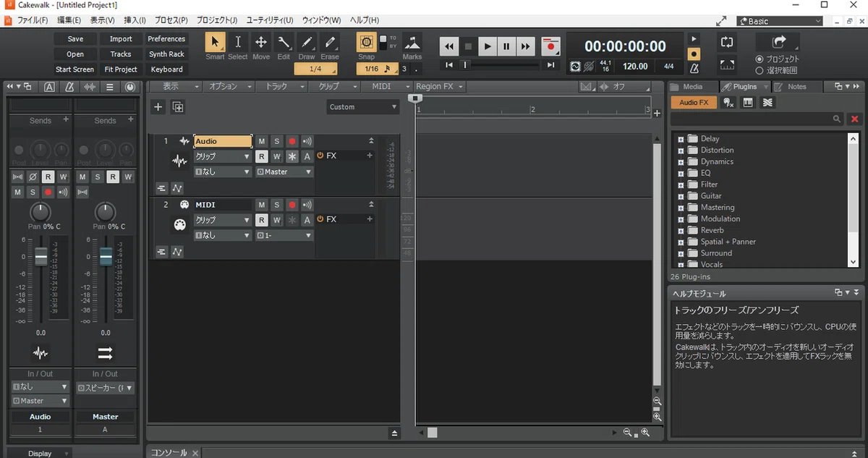Open the Basic workspace dropdown
This screenshot has width=868, height=458.
coord(780,21)
